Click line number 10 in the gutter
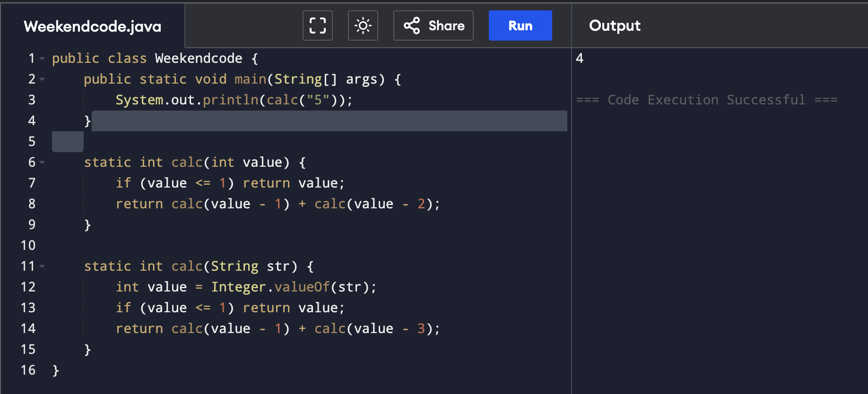Viewport: 868px width, 394px height. 28,246
